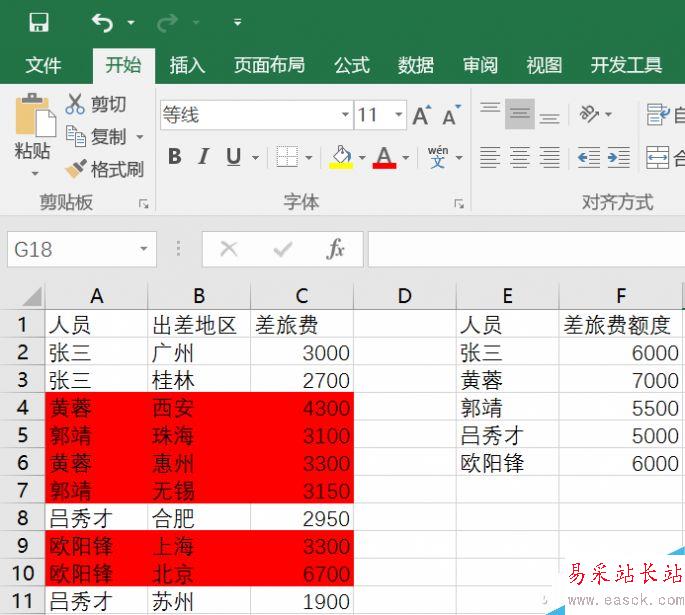Open the 剪贴板 dialog launcher
The width and height of the screenshot is (685, 615).
[143, 204]
